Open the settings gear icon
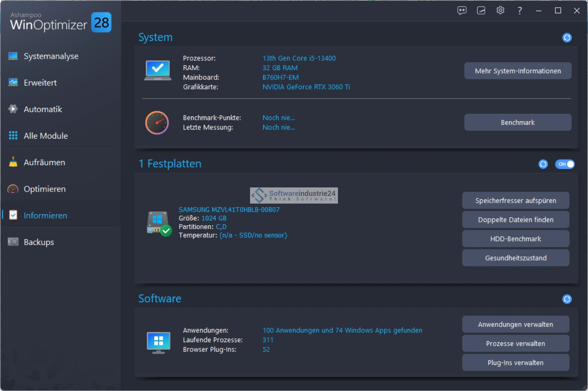588x391 pixels. 500,11
